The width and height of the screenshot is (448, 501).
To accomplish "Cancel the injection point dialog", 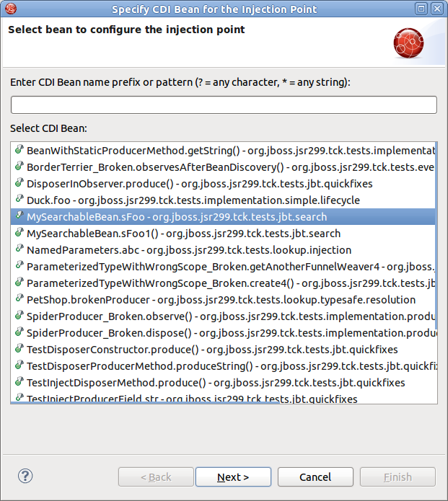I will point(315,477).
